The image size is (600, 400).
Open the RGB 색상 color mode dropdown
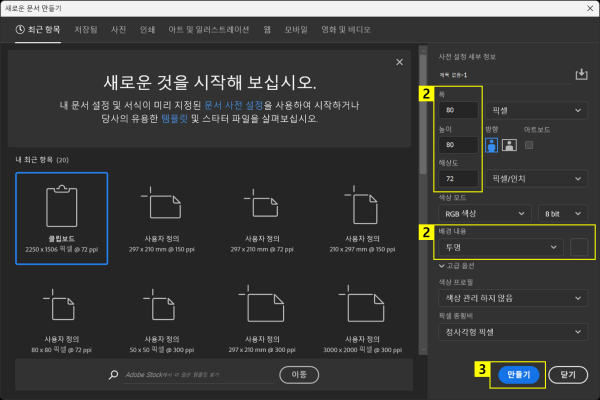(x=485, y=214)
